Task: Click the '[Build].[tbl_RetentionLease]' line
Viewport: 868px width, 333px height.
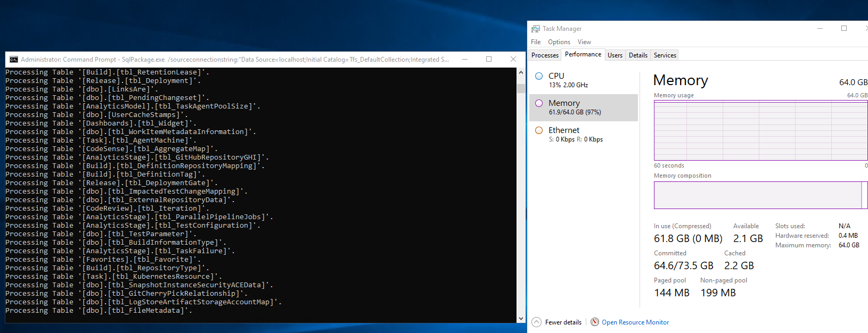Action: click(107, 72)
